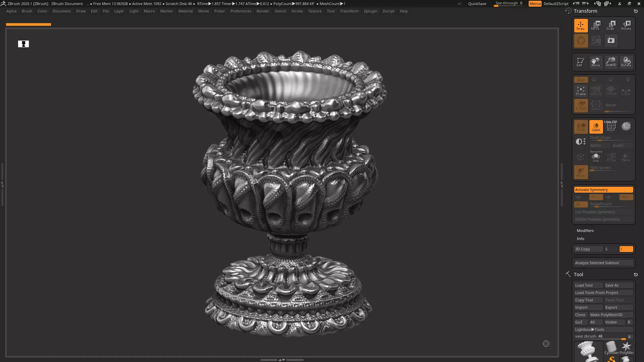
Task: Click the Zoom3D magnifier icon
Action: point(611,62)
